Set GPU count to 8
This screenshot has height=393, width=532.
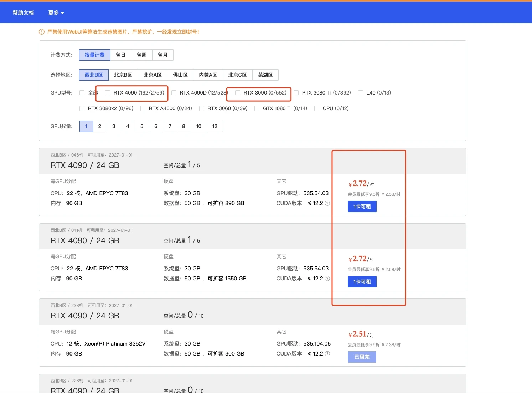pos(184,126)
